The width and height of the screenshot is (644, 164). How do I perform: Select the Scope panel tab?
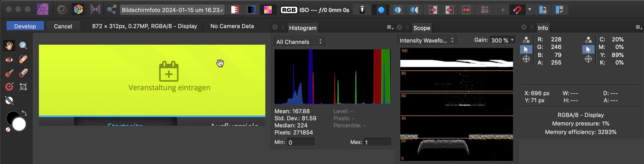(x=422, y=28)
